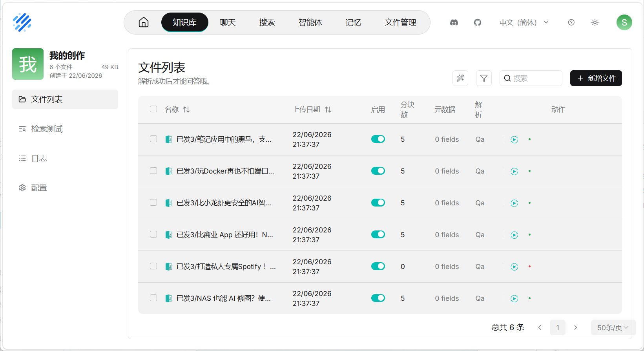Disable the 比商业 App 还好用 file toggle
The image size is (644, 351).
coord(378,234)
